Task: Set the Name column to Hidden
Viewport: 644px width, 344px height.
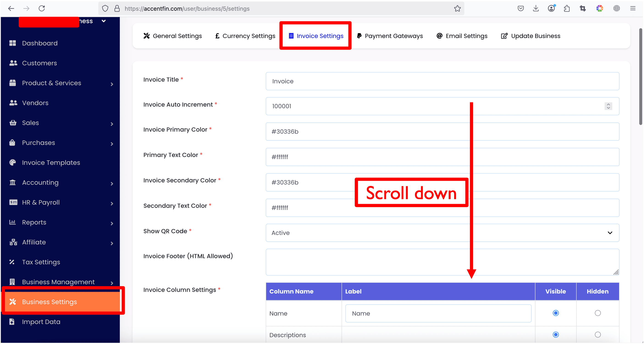Action: coord(597,313)
